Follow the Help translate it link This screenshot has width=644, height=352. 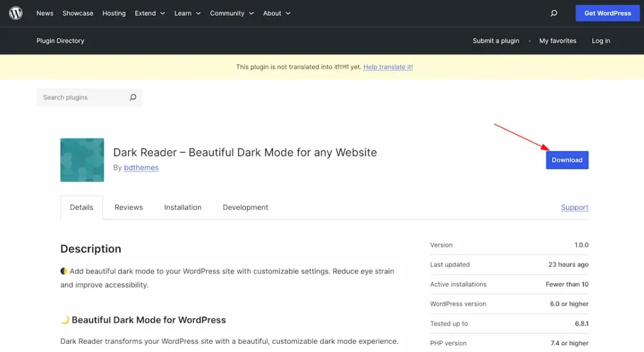(388, 67)
